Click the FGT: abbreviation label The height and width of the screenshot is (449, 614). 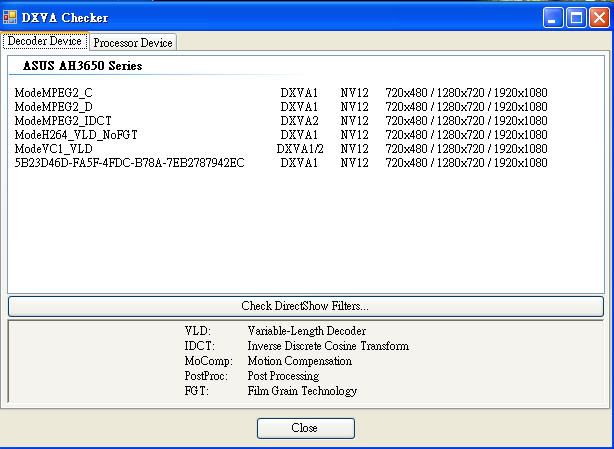point(197,391)
